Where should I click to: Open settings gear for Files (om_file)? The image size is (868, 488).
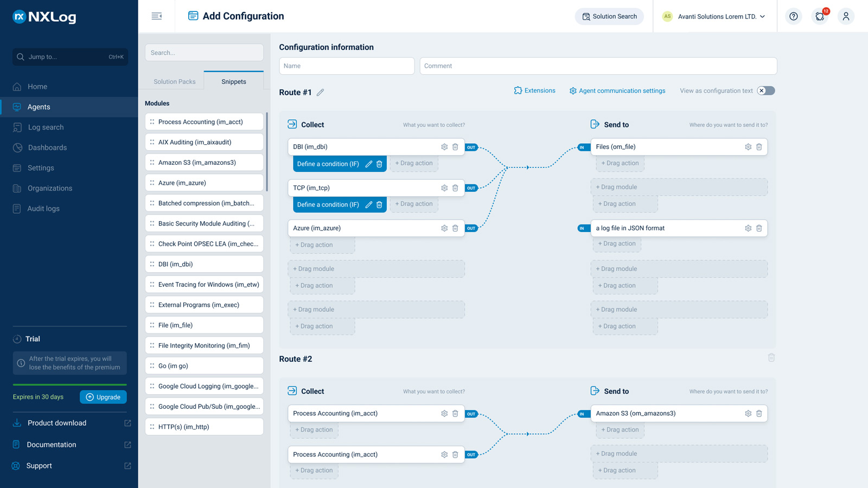pyautogui.click(x=748, y=147)
